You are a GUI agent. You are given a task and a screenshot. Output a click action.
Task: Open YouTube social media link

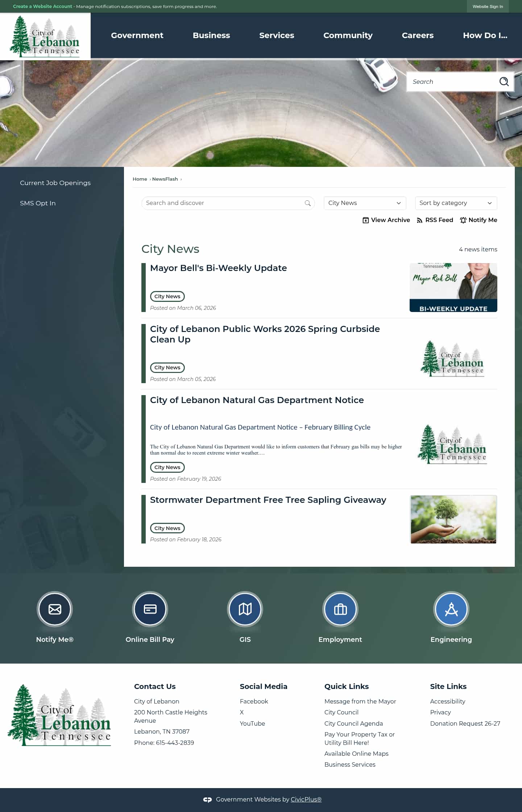coord(252,723)
